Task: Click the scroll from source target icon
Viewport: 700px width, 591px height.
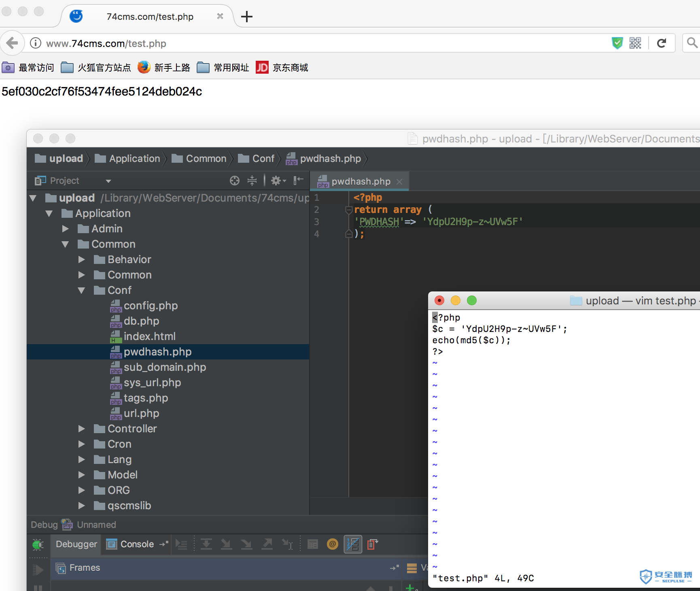Action: coord(235,181)
